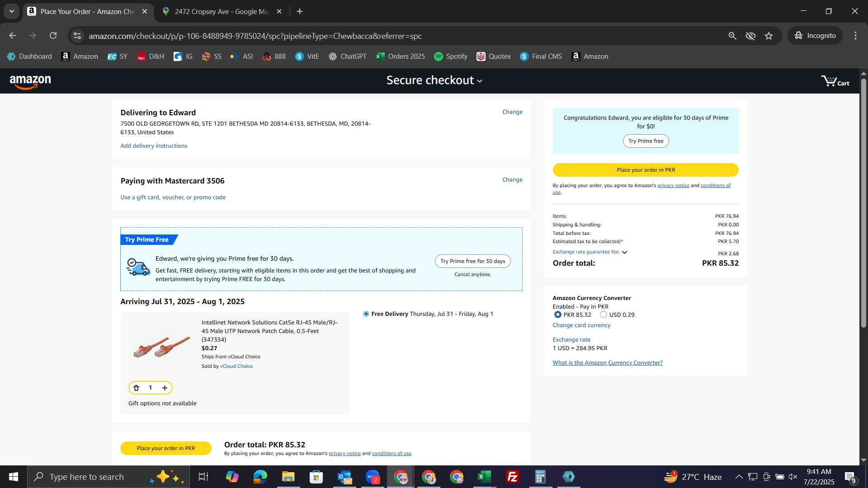Select the USD 0.29 currency option
Viewport: 868px width, 488px height.
coord(603,315)
